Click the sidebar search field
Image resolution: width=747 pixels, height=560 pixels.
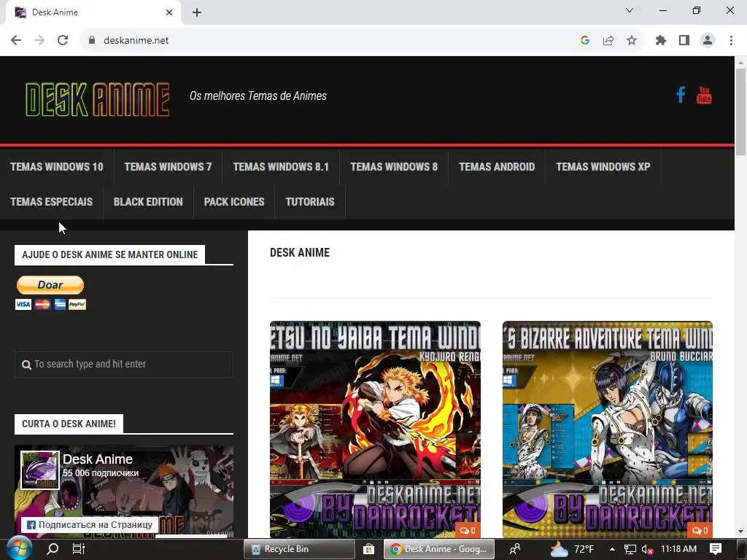pos(124,365)
